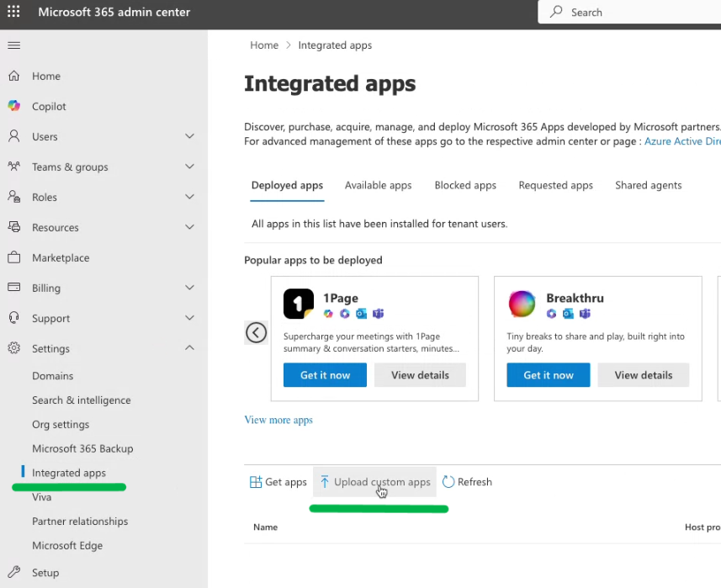Expand the Billing chevron

pyautogui.click(x=189, y=288)
